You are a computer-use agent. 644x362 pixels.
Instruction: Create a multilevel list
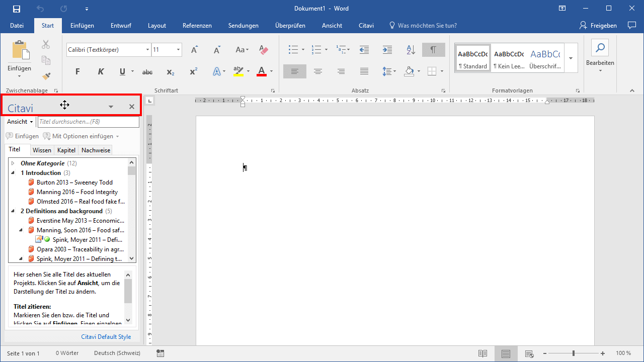pos(341,50)
